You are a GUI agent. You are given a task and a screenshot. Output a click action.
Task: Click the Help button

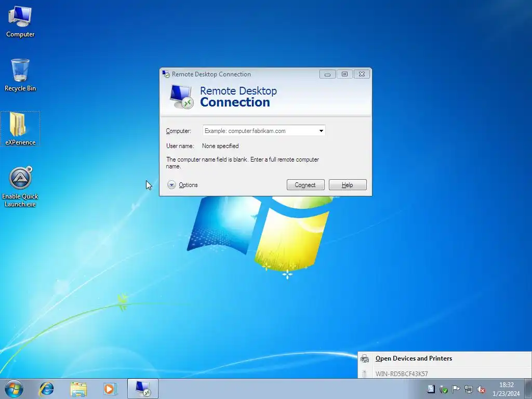[348, 185]
